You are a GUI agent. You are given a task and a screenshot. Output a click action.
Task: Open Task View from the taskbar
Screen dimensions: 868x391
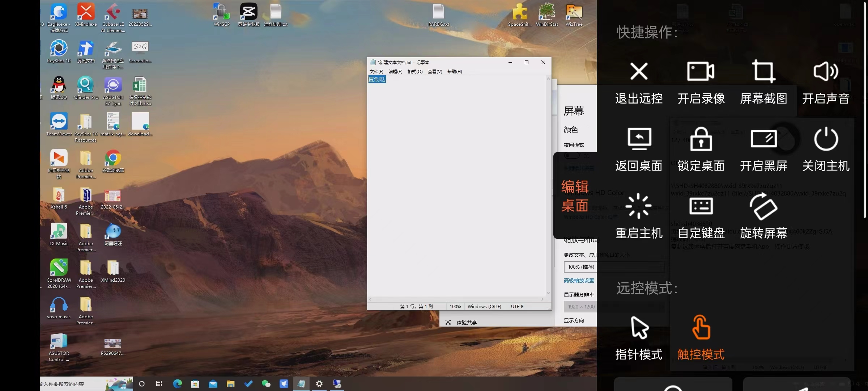[159, 384]
